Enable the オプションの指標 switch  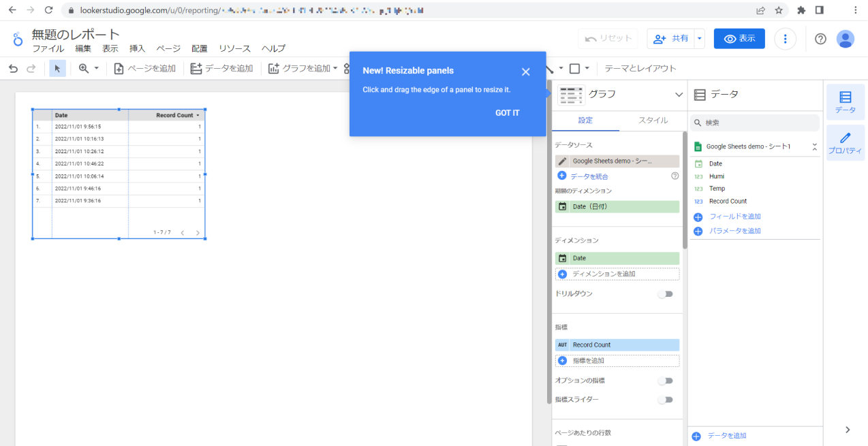click(665, 381)
